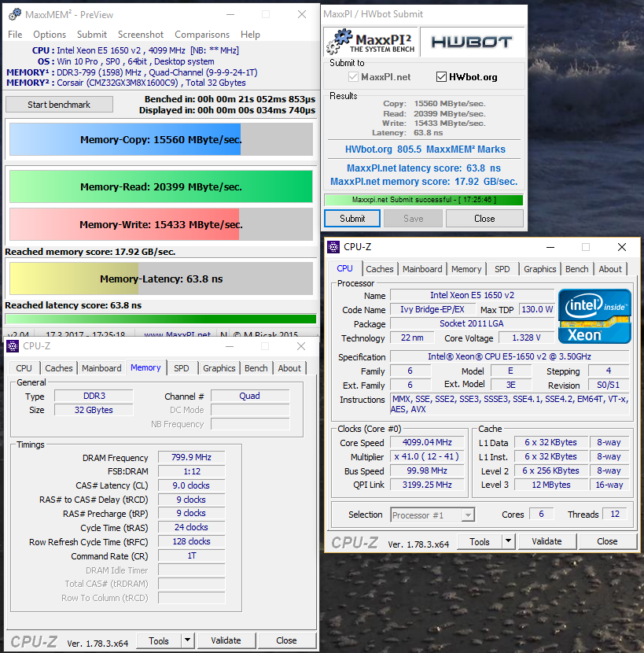Screen dimensions: 644x653
Task: Click Close button in CPU-Z CPU window
Action: (607, 541)
